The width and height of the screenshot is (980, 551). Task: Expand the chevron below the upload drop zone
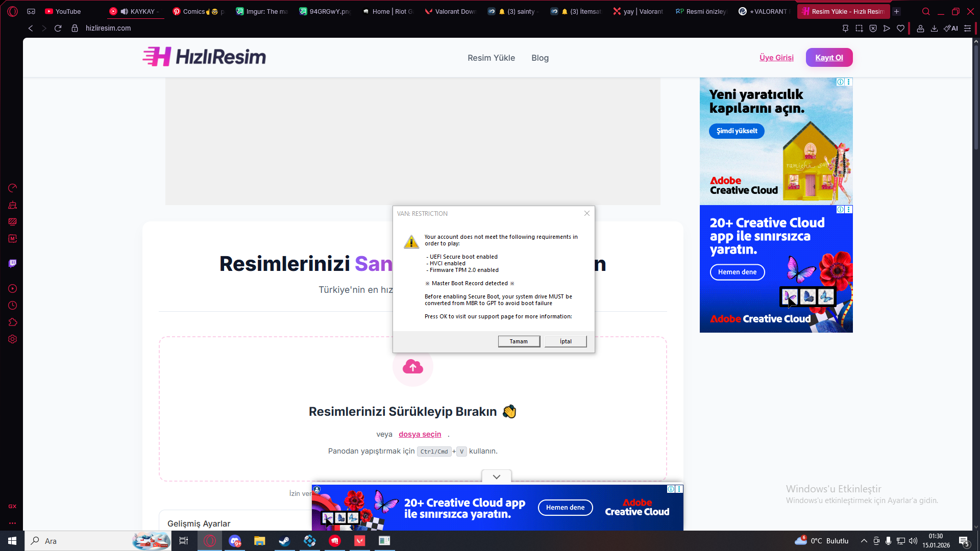pyautogui.click(x=497, y=477)
